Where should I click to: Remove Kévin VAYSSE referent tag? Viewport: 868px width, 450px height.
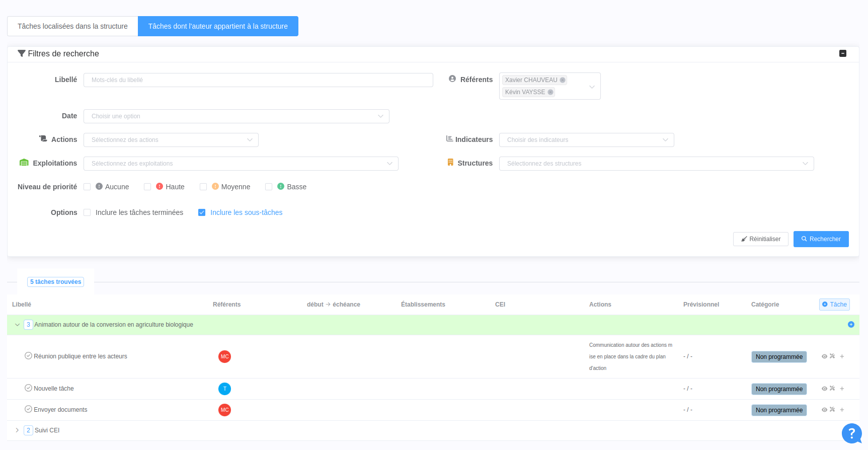tap(550, 92)
